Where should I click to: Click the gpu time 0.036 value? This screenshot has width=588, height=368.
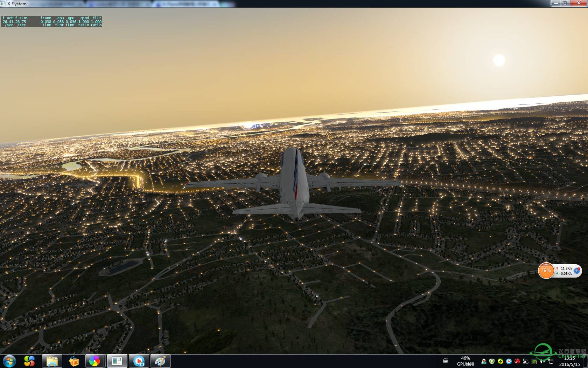coord(71,22)
